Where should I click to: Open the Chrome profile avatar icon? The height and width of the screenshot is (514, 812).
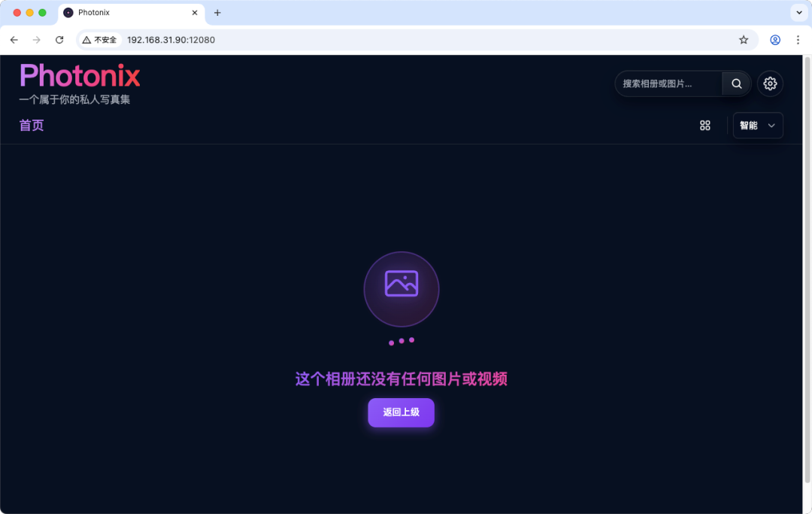click(x=775, y=40)
